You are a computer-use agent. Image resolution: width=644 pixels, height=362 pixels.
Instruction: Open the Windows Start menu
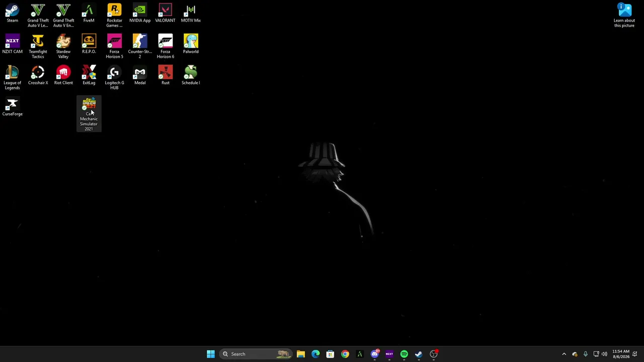pyautogui.click(x=211, y=354)
